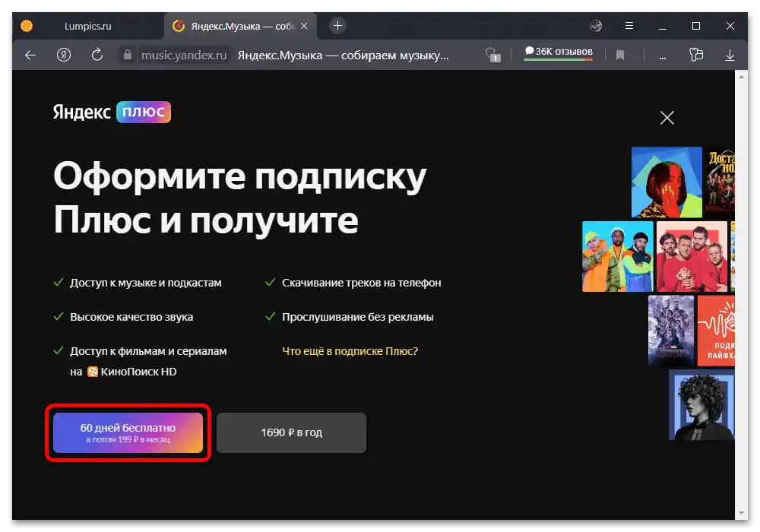Start 60 дней бесплатно subscription
The width and height of the screenshot is (760, 532).
click(128, 432)
